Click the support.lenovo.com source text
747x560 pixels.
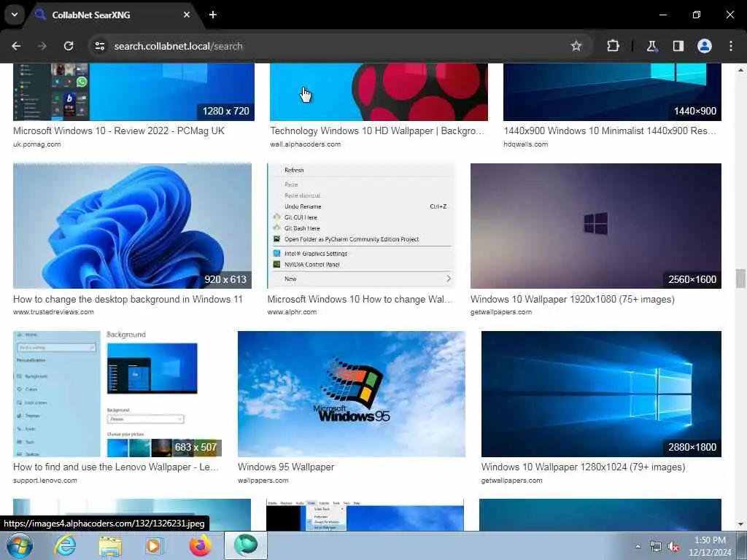tap(44, 480)
